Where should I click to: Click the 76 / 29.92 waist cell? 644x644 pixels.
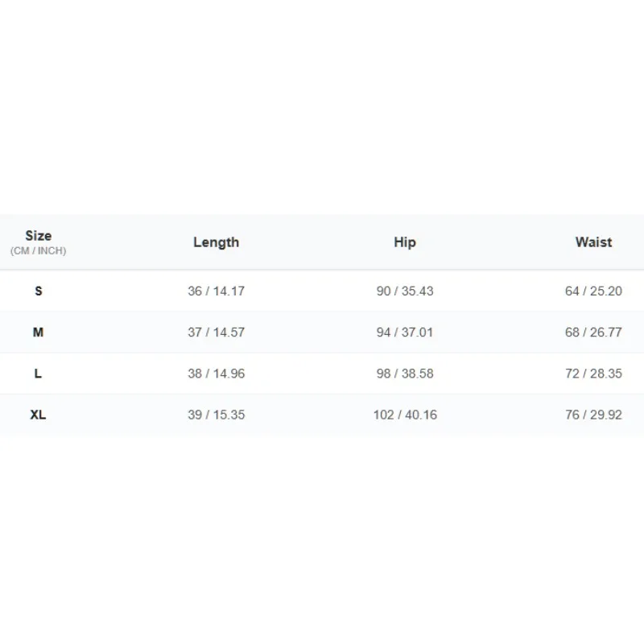[x=593, y=415]
